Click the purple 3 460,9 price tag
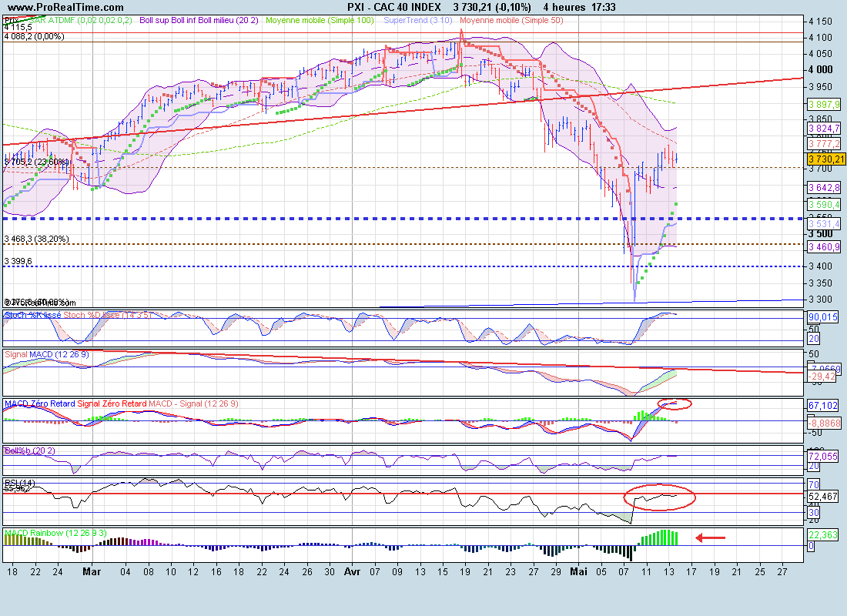The height and width of the screenshot is (616, 847). (825, 247)
